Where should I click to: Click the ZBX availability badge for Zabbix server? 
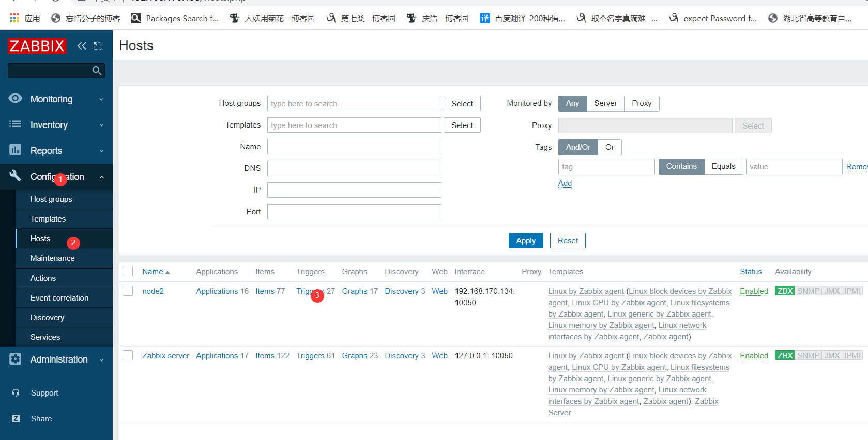[x=785, y=356]
